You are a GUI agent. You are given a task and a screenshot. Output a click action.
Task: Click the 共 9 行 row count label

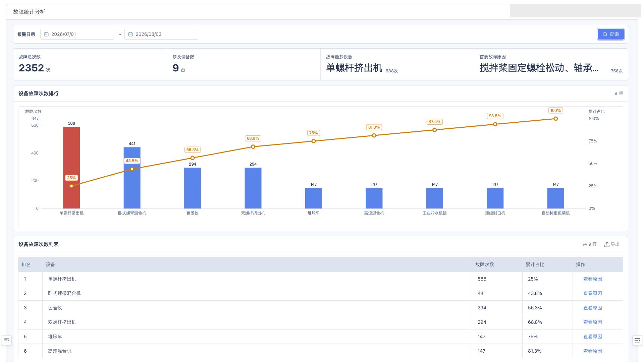[590, 244]
